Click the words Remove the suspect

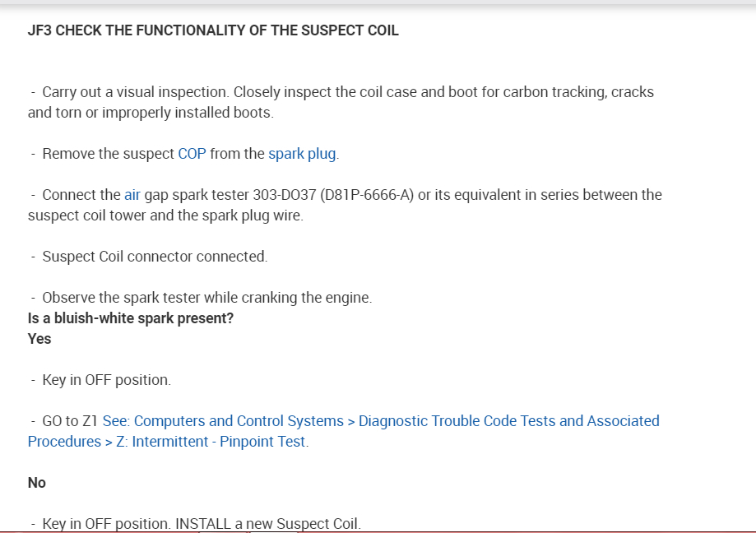[108, 154]
